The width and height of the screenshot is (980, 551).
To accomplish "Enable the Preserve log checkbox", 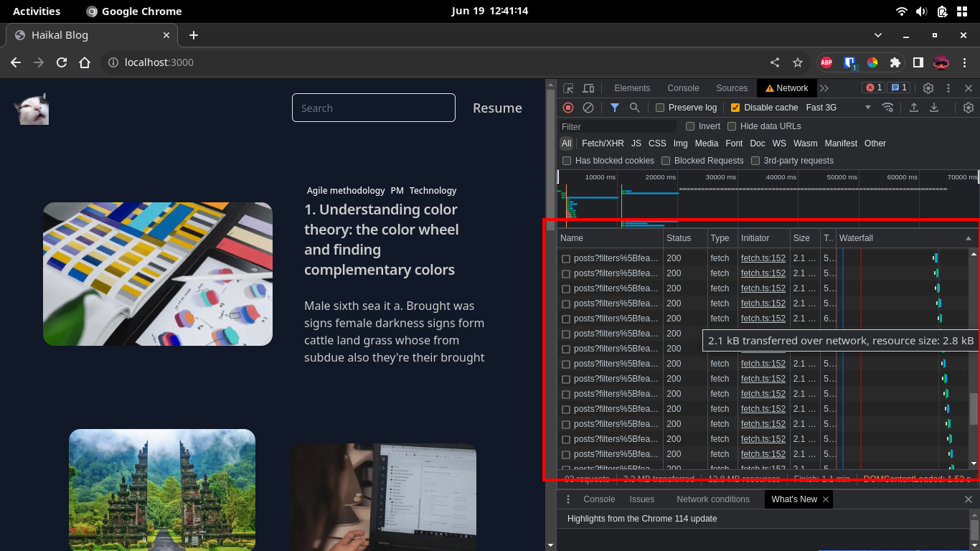I will pyautogui.click(x=660, y=108).
